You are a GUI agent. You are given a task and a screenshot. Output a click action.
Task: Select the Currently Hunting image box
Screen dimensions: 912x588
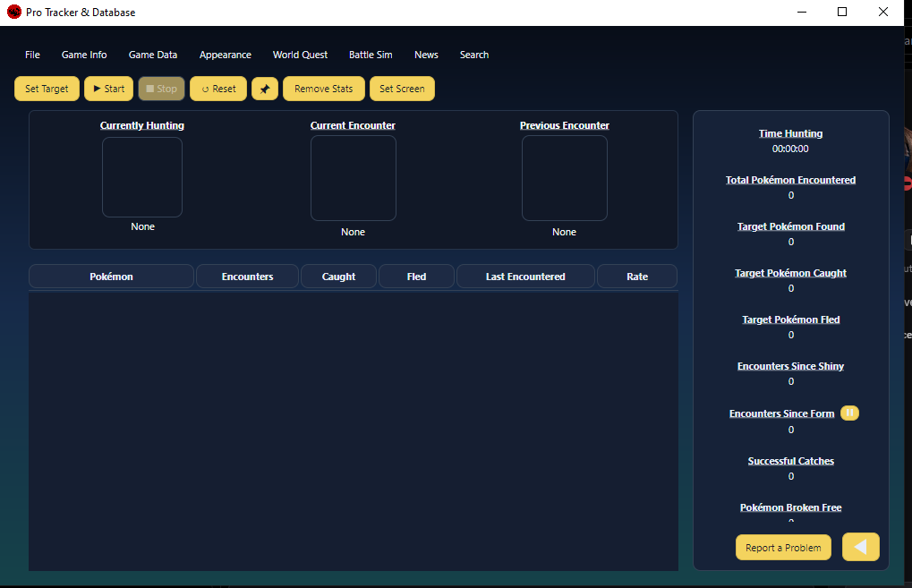[142, 177]
